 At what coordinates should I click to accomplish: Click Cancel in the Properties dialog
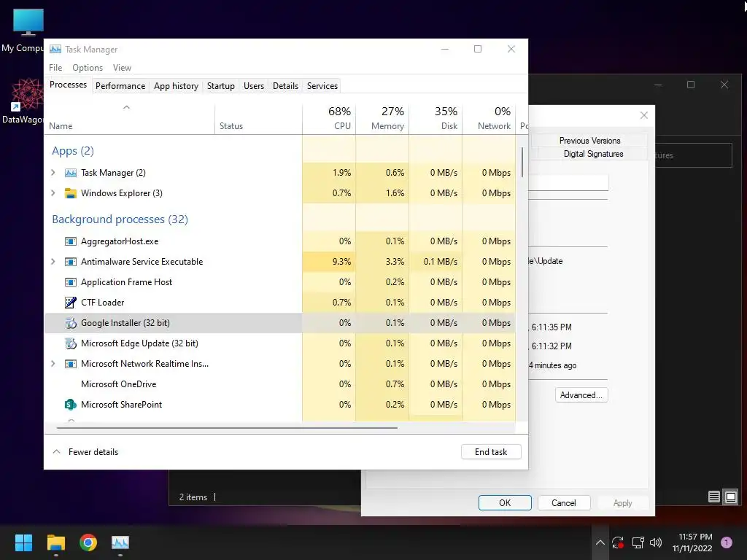[x=564, y=503]
